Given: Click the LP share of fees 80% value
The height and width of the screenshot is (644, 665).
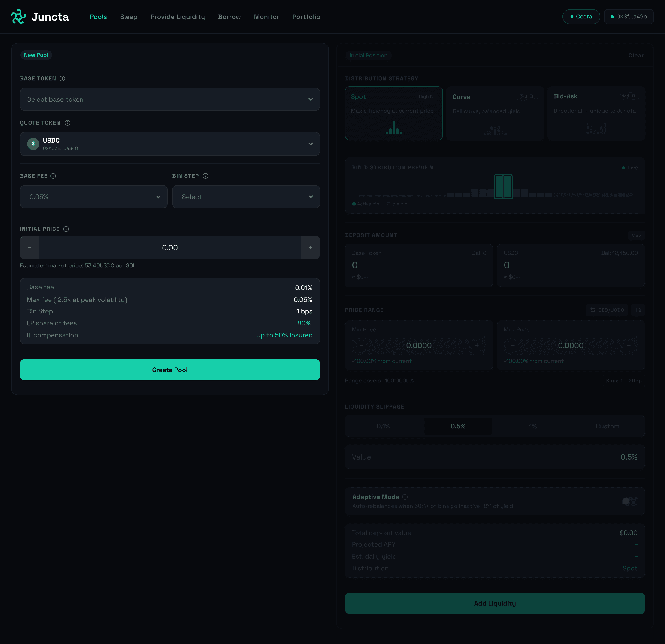Looking at the screenshot, I should (304, 323).
